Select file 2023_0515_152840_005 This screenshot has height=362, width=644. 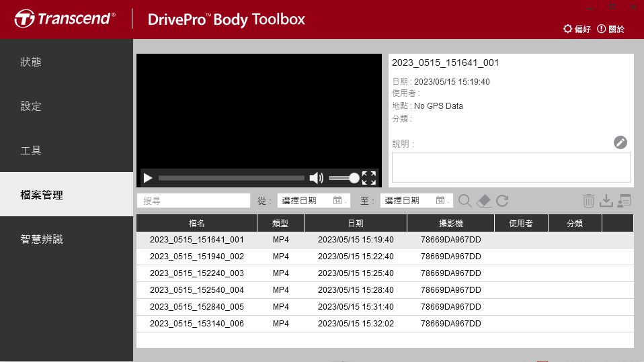click(x=385, y=307)
